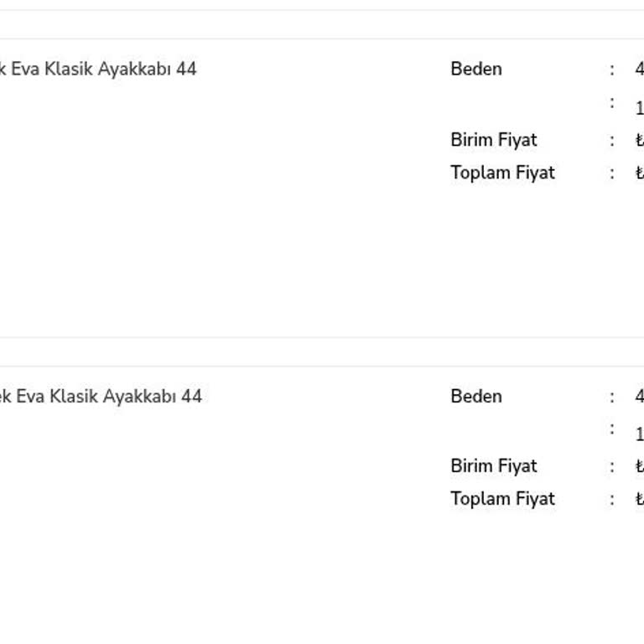Click the Birim Fiyat label in the lower item
The width and height of the screenshot is (644, 644).
[x=493, y=466]
